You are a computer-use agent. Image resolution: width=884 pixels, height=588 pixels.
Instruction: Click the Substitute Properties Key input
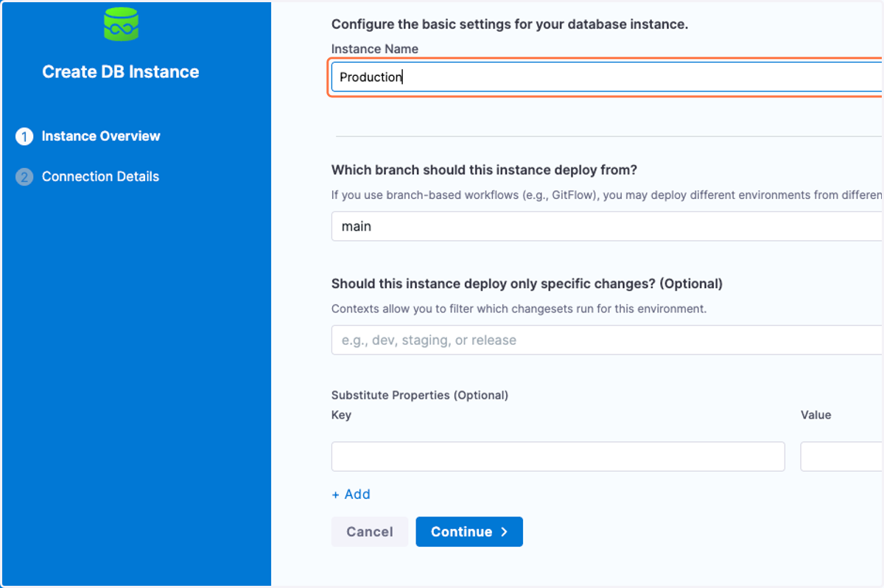click(558, 457)
